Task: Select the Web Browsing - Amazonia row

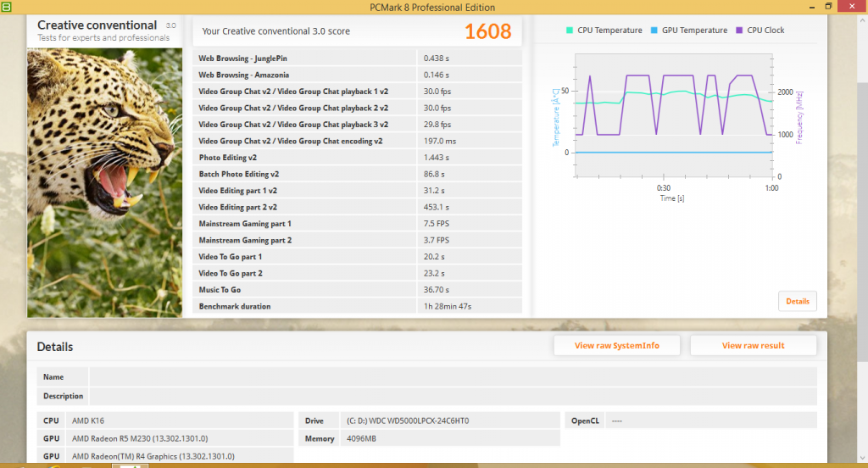Action: 357,75
